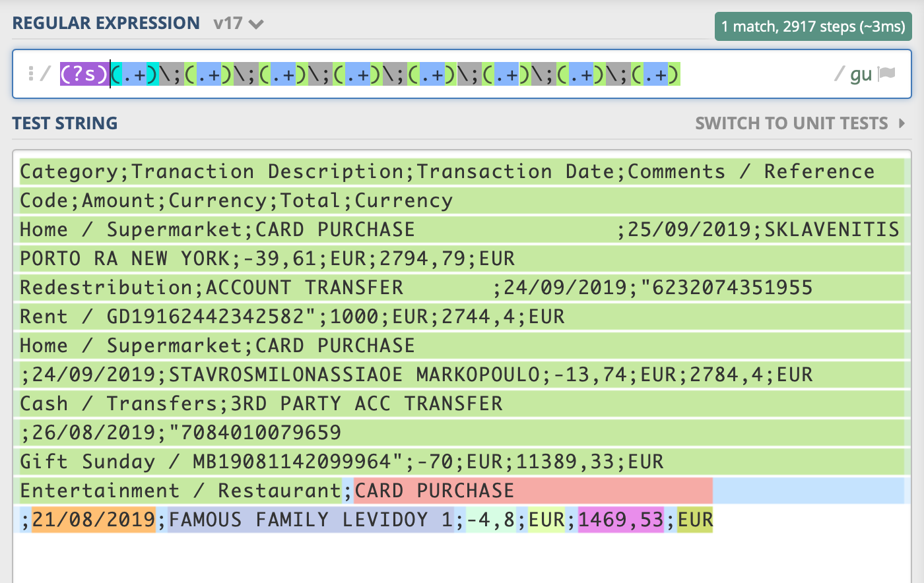924x583 pixels.
Task: Click the ';26/08/2019;"7084010079659' line
Action: 181,433
